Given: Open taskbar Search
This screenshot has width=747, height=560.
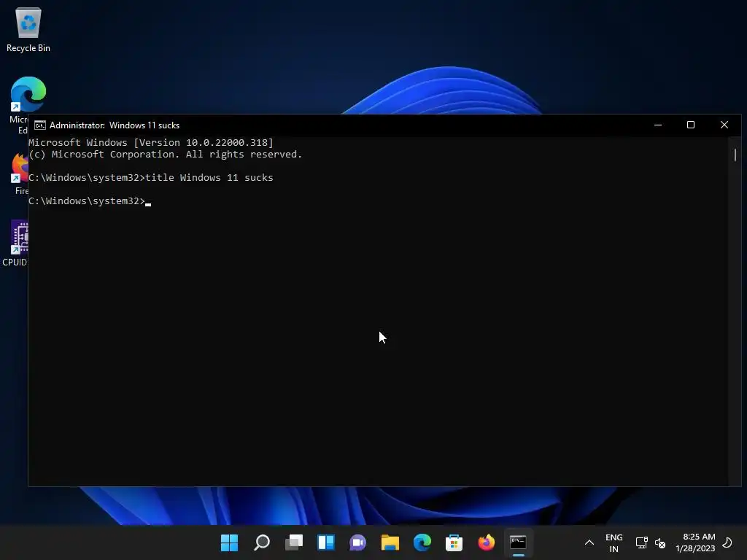Looking at the screenshot, I should pos(262,542).
